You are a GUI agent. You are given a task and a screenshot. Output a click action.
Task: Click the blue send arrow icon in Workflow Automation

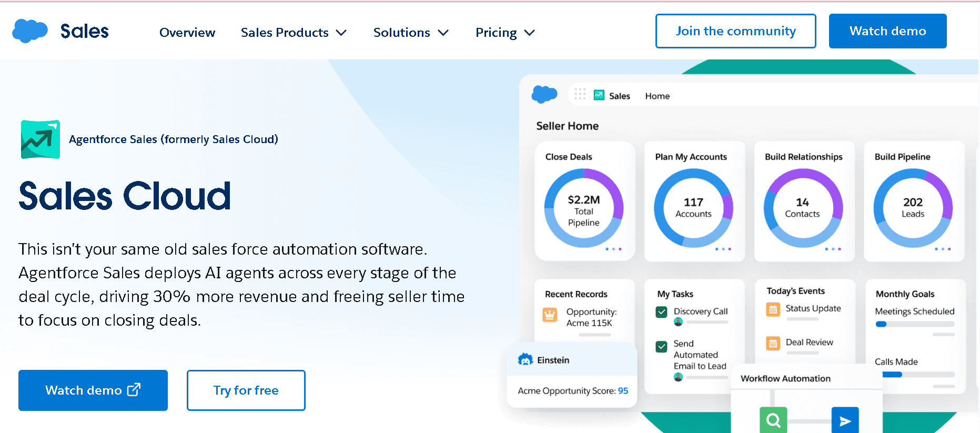click(845, 420)
